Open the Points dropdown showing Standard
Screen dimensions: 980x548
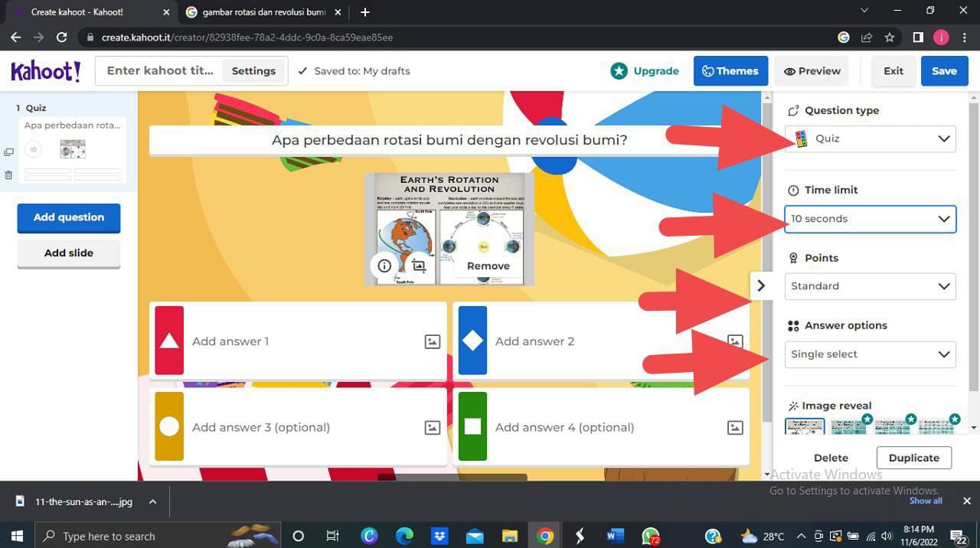click(871, 286)
